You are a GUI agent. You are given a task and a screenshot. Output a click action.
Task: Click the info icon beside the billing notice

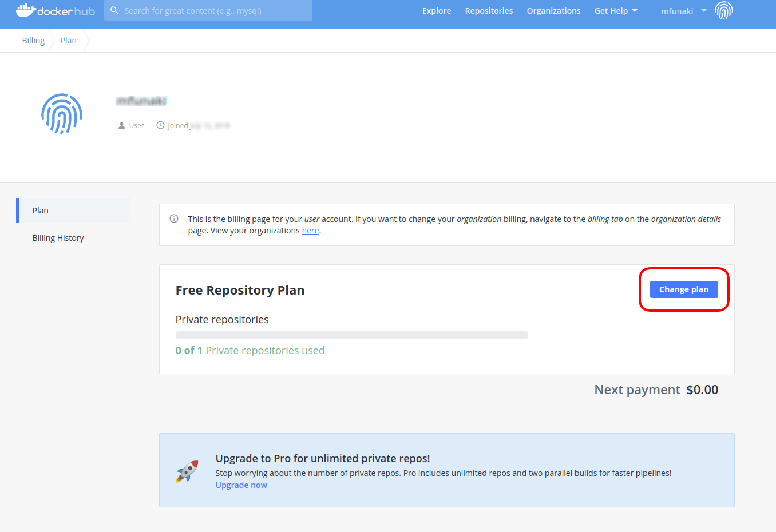coord(173,219)
